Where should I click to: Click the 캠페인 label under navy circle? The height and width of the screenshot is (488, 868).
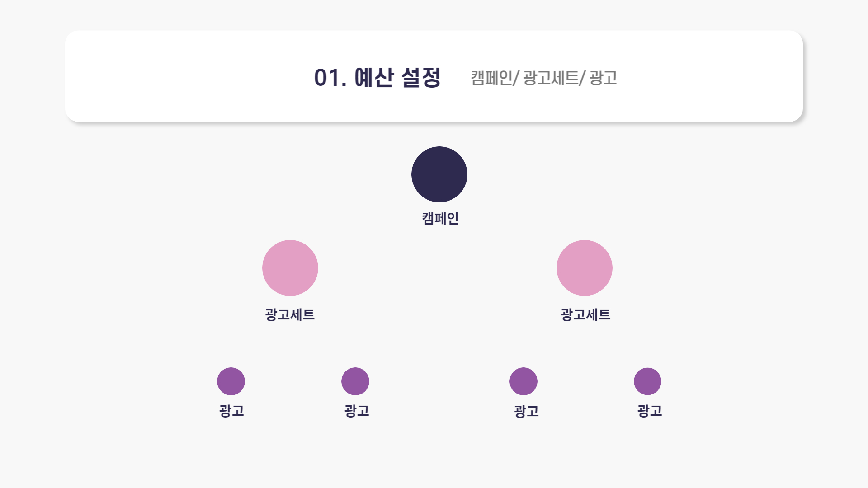440,218
